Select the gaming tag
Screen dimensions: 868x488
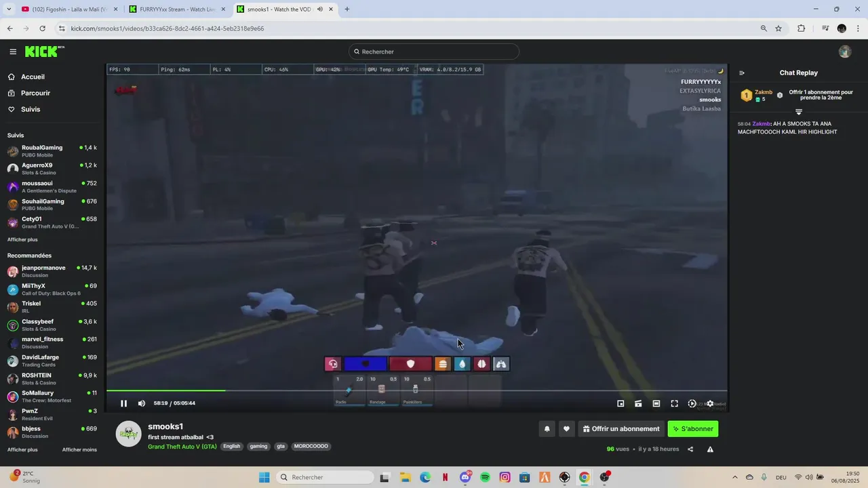(258, 447)
